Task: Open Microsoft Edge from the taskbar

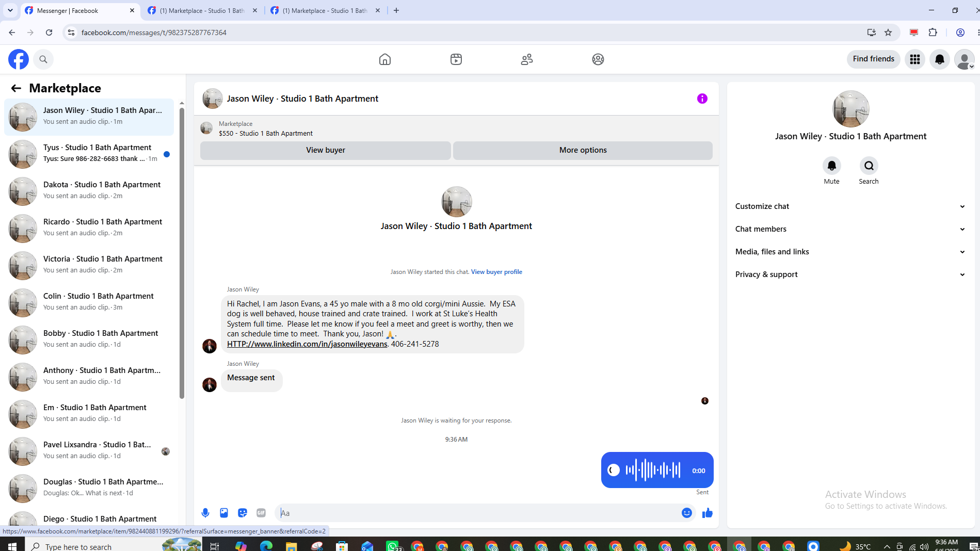Action: pyautogui.click(x=266, y=546)
